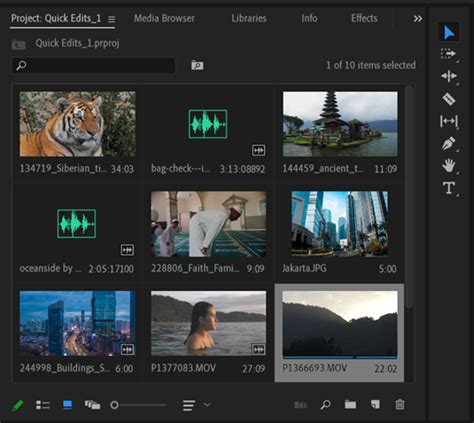Click the New Item button
474x423 pixels.
[375, 404]
